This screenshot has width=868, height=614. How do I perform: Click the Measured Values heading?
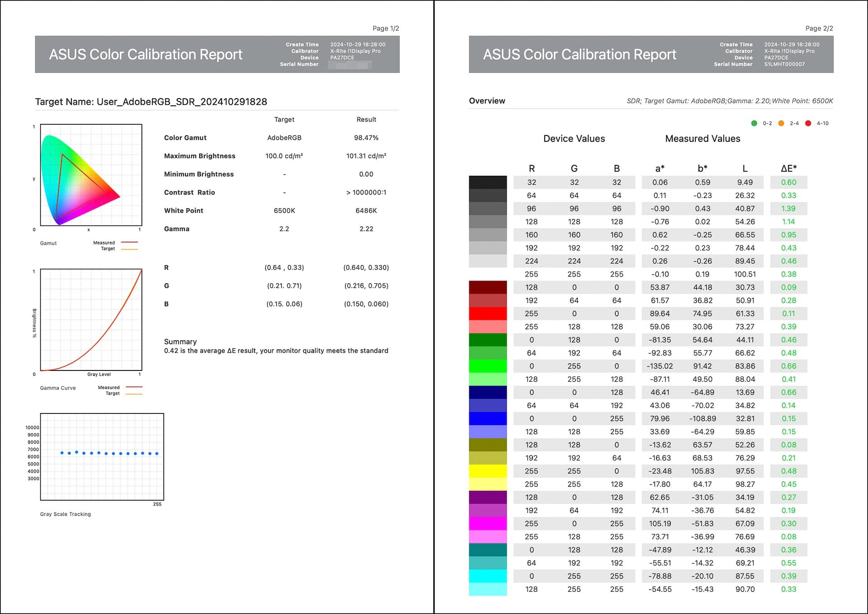702,139
